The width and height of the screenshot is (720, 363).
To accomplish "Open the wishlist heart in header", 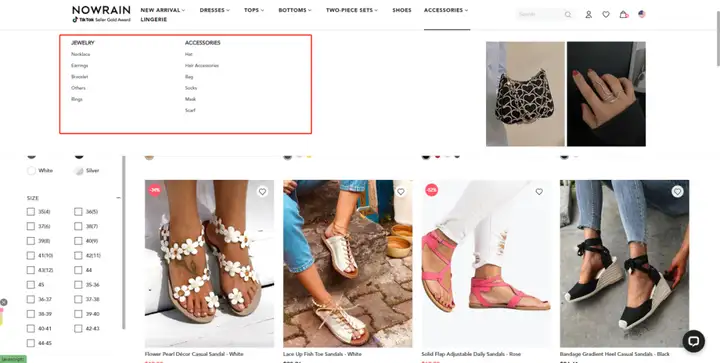I will [x=606, y=14].
